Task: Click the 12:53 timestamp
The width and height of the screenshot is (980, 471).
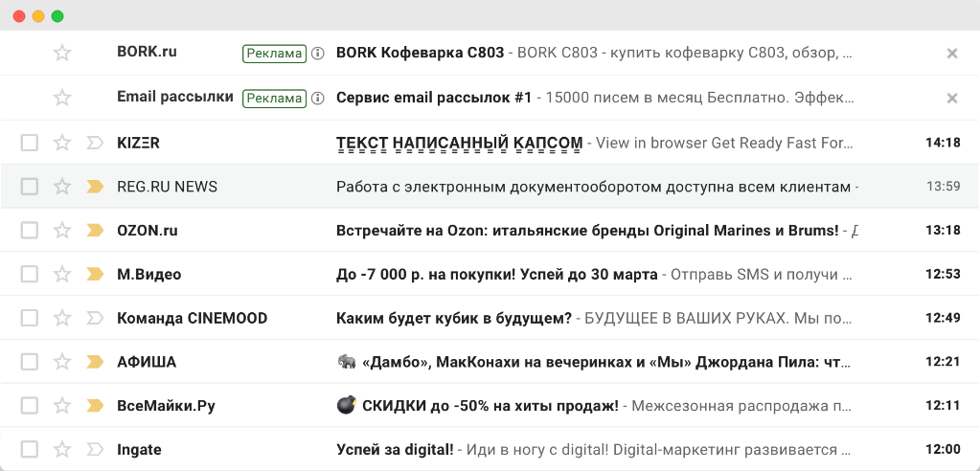Action: tap(943, 274)
